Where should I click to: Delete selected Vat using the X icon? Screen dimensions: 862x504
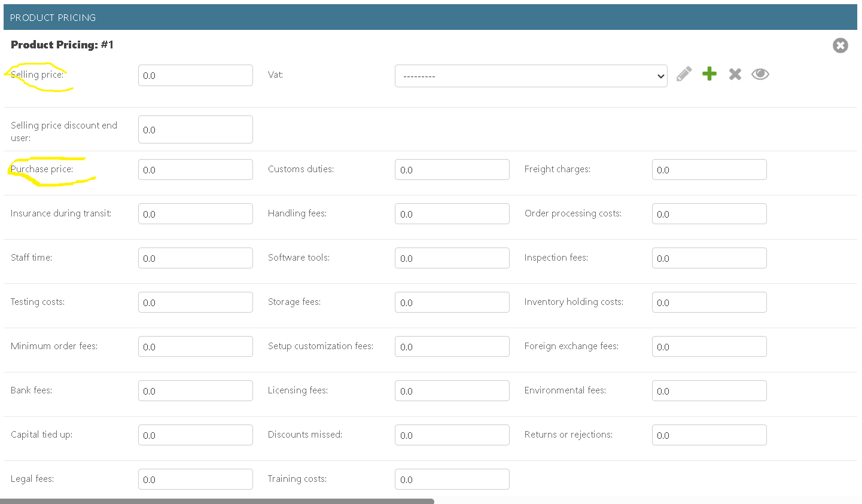pos(735,74)
